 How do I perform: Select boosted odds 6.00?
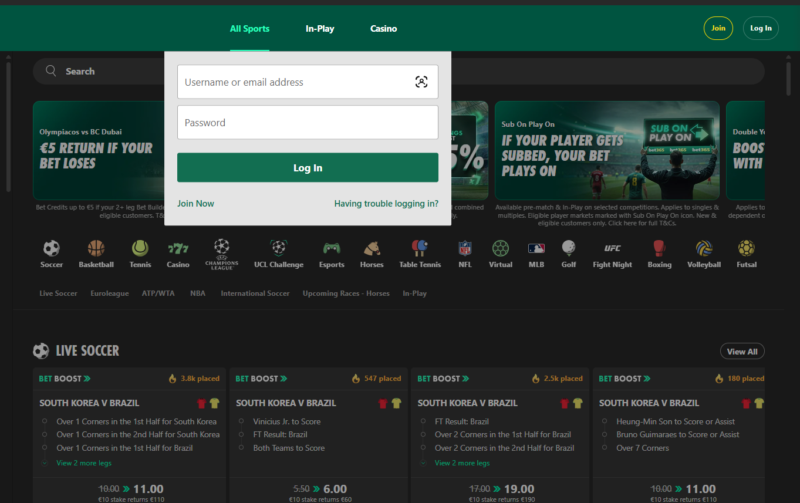click(335, 489)
